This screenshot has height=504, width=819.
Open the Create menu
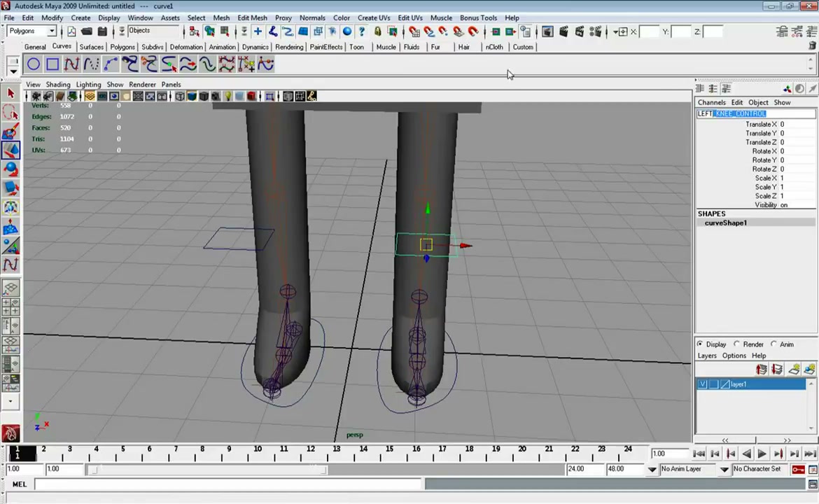click(x=80, y=17)
